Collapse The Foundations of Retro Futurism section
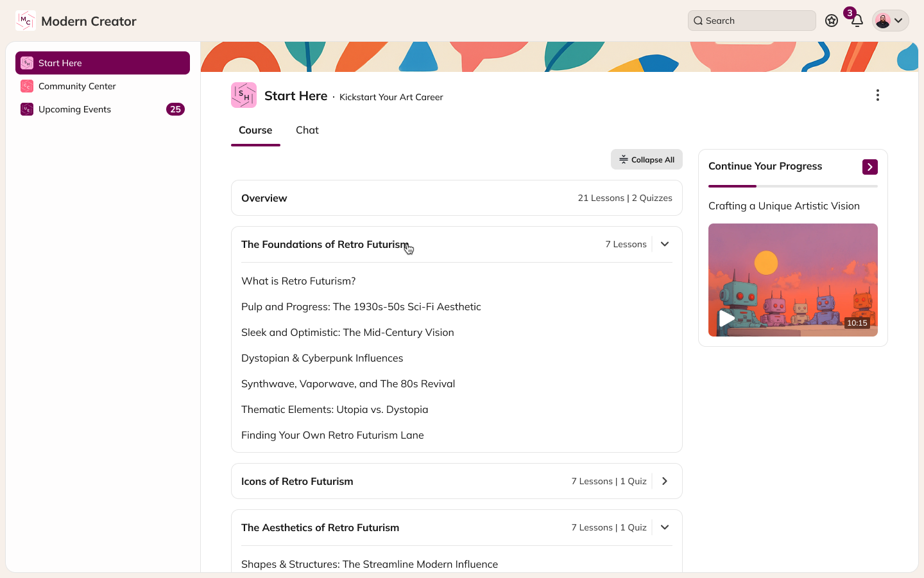This screenshot has width=924, height=578. point(665,244)
